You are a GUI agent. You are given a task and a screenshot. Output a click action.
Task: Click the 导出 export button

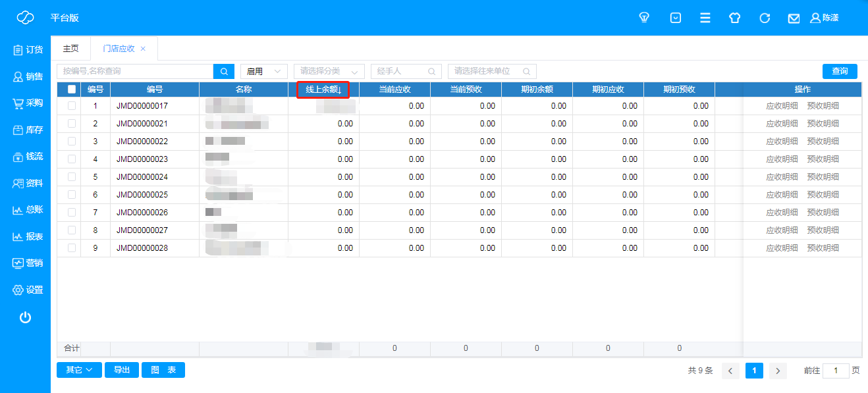(122, 370)
